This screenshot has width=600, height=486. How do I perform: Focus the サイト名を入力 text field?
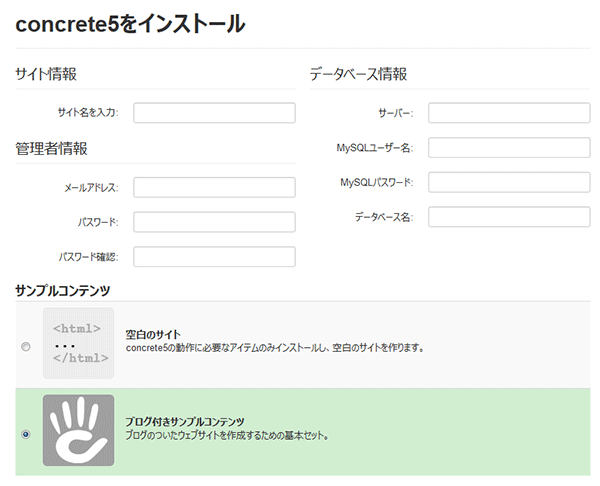pyautogui.click(x=214, y=113)
